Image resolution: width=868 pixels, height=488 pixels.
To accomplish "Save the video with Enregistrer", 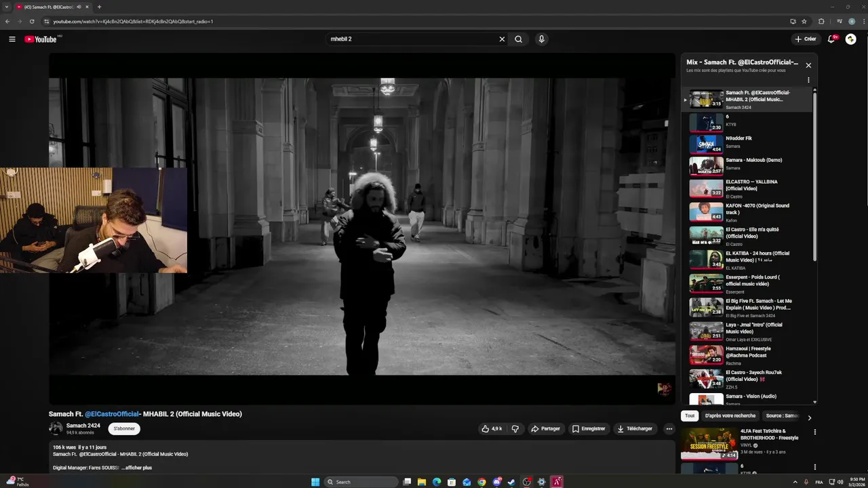I will (589, 428).
